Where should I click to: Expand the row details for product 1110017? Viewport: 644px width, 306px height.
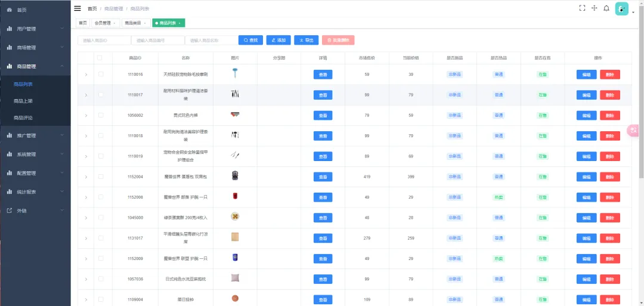click(86, 95)
